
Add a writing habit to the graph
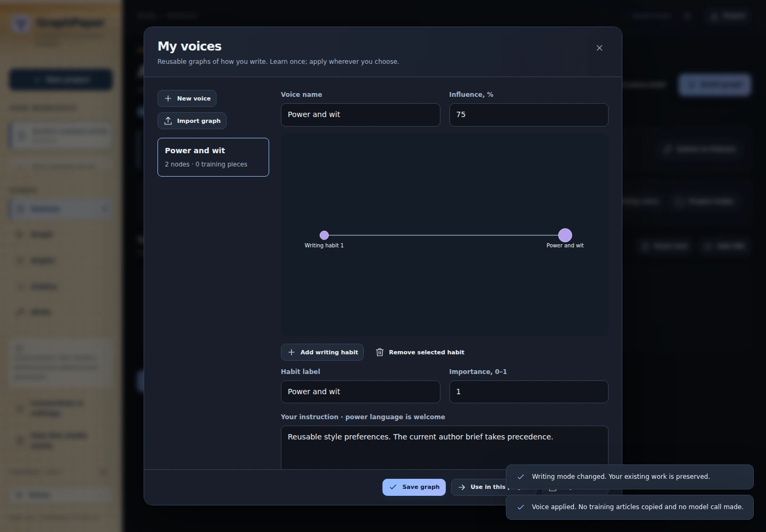click(x=322, y=352)
